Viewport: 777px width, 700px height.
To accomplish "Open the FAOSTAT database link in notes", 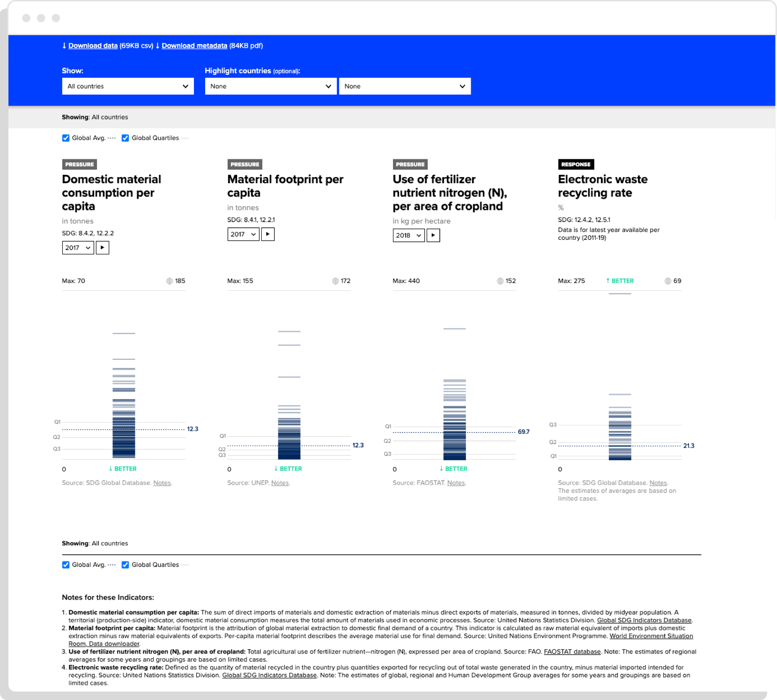I will (572, 652).
